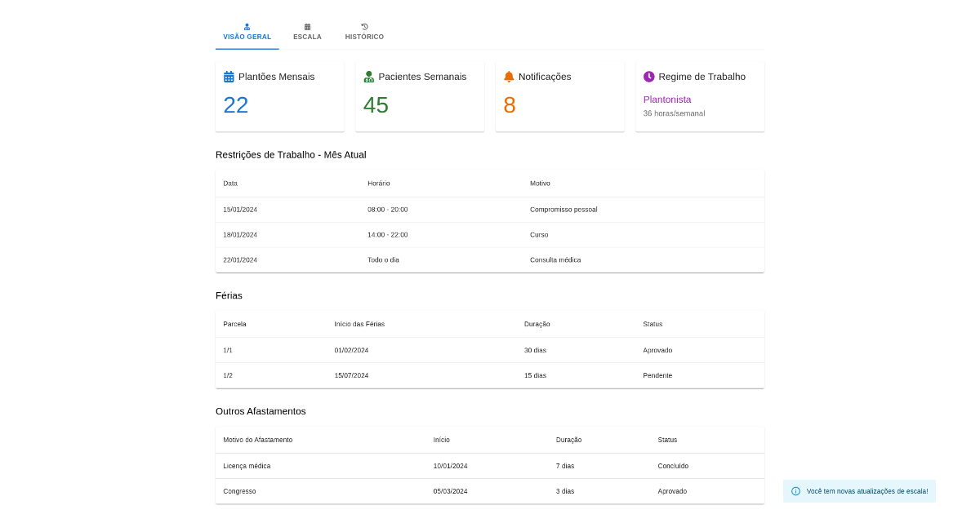
Task: Open the Histórico tab
Action: click(x=364, y=33)
